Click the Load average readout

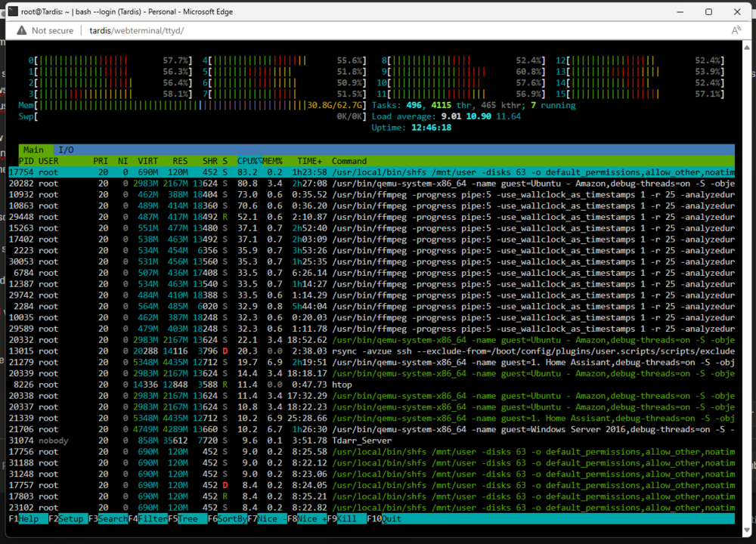tap(446, 116)
